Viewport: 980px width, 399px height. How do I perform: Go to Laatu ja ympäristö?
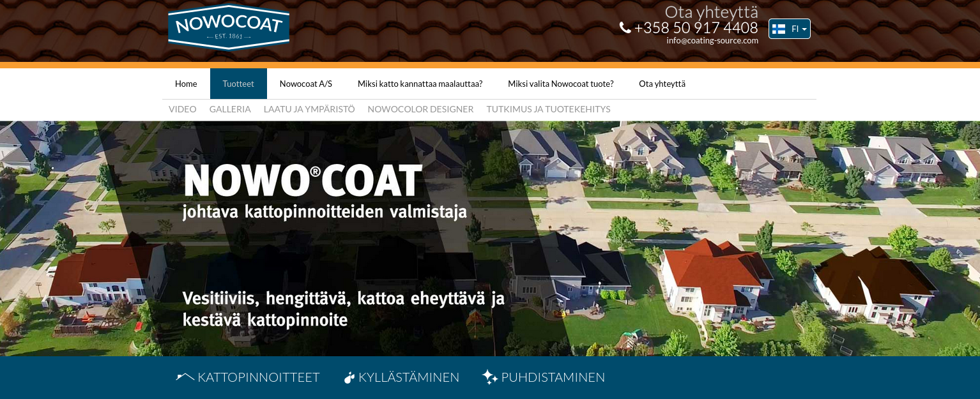click(x=309, y=109)
